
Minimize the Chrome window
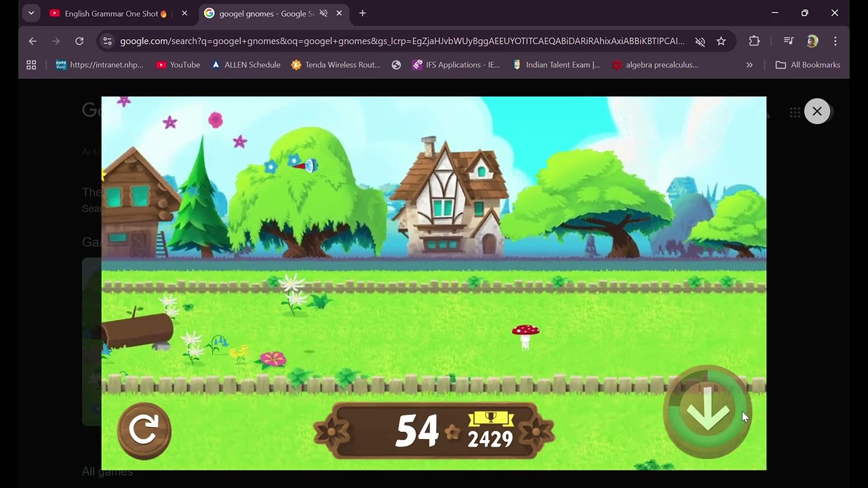click(775, 13)
